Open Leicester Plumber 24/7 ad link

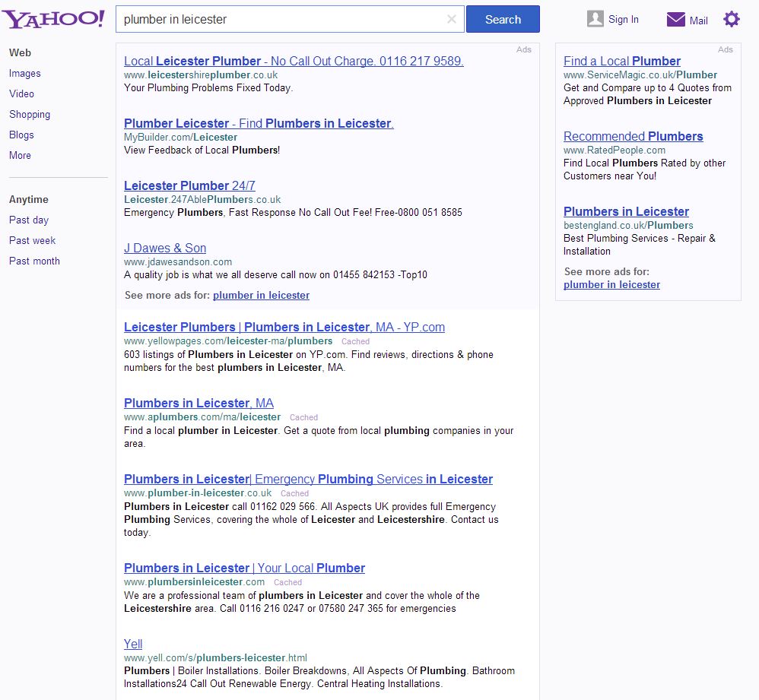[x=189, y=186]
